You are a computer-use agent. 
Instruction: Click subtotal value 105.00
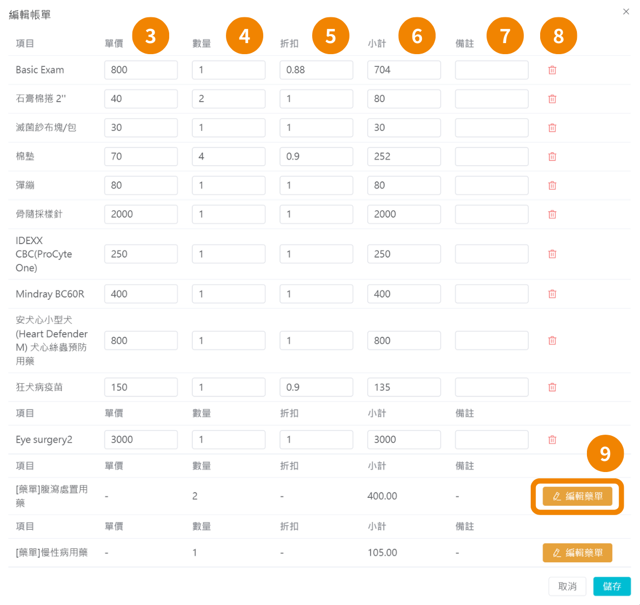[x=382, y=553]
